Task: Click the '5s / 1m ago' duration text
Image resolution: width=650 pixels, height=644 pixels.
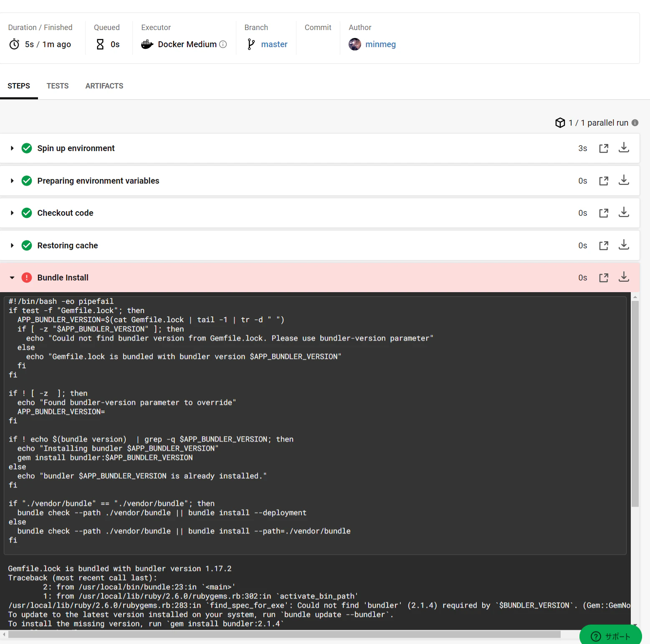Action: point(48,44)
